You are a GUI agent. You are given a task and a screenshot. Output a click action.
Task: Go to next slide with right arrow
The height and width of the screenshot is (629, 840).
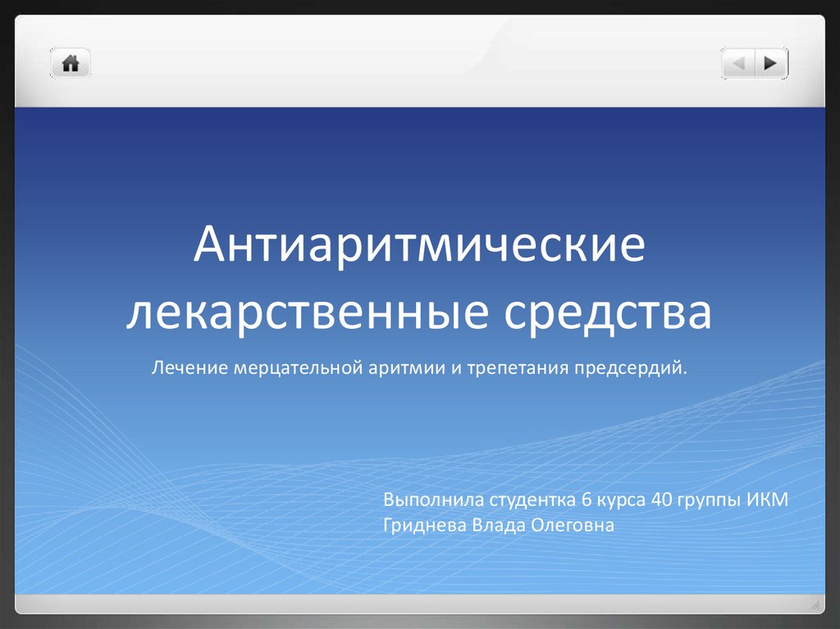pos(771,63)
